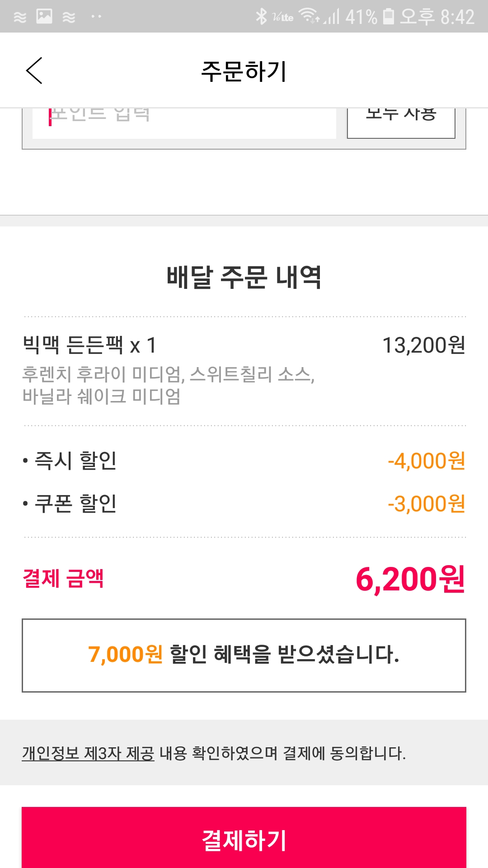Tap the battery icon in status bar
The height and width of the screenshot is (868, 488).
(388, 16)
